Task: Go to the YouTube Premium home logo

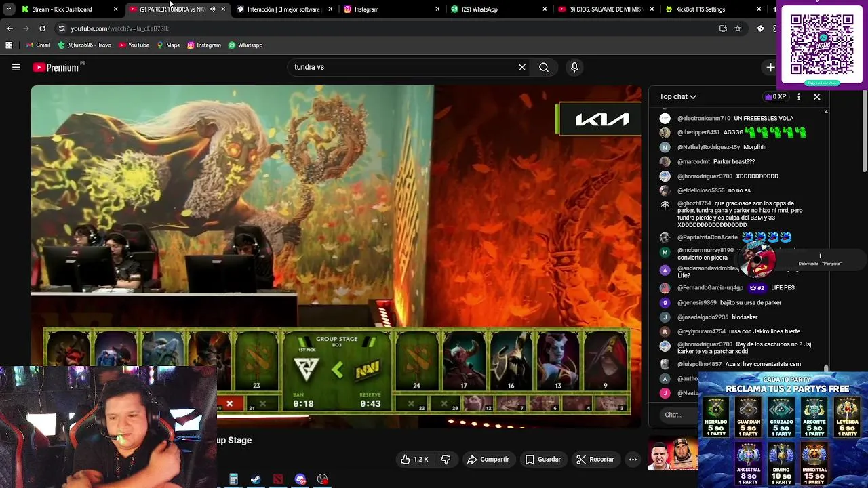Action: pyautogui.click(x=56, y=67)
